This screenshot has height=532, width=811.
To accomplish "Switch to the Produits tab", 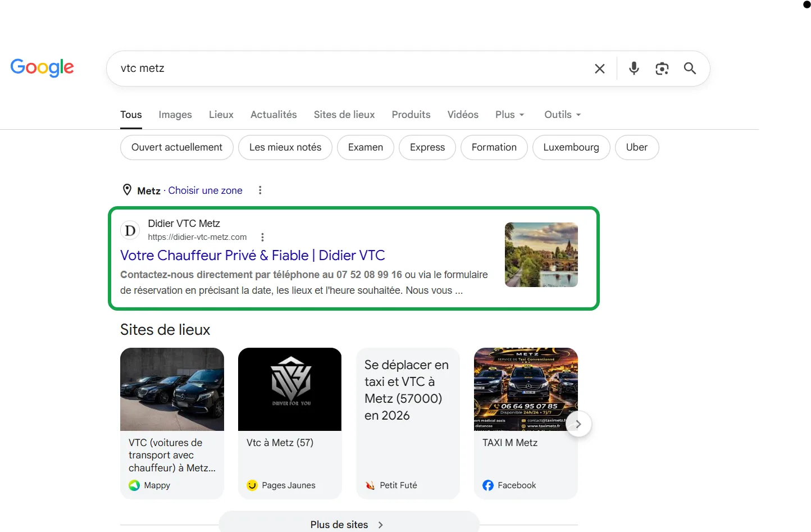I will click(411, 115).
